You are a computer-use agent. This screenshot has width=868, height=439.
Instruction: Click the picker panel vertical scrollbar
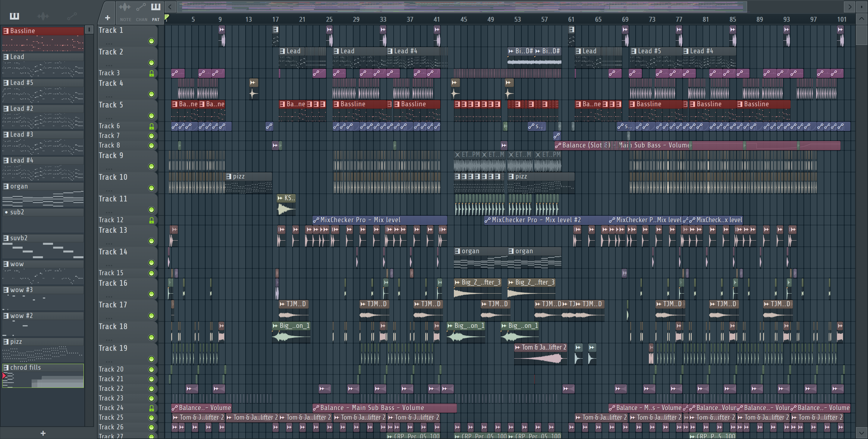click(x=89, y=226)
